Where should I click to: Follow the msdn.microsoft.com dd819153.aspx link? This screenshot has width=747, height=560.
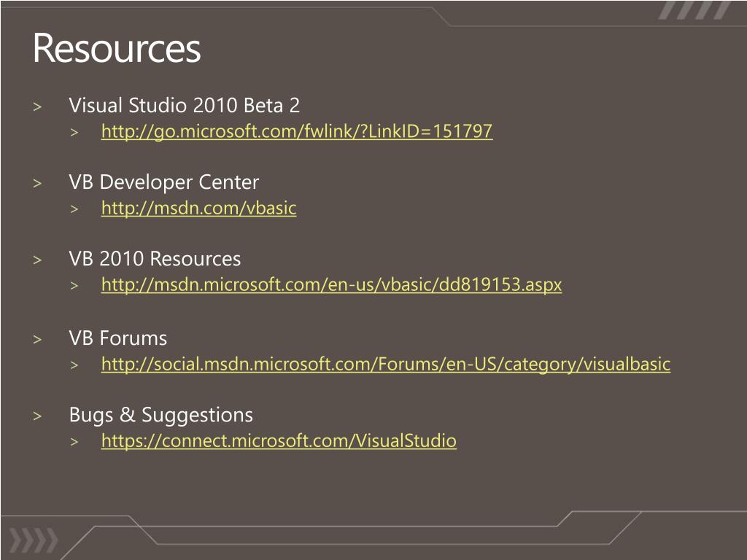pos(332,285)
